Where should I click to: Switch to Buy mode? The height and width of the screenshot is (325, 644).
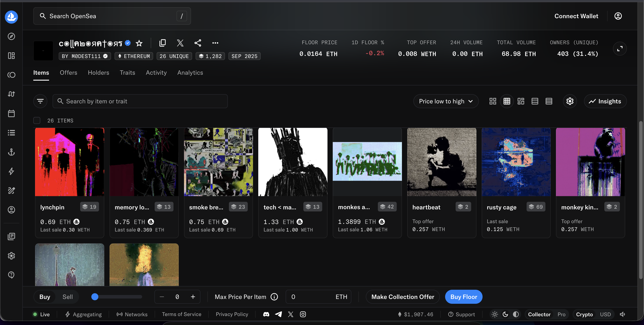coord(45,297)
